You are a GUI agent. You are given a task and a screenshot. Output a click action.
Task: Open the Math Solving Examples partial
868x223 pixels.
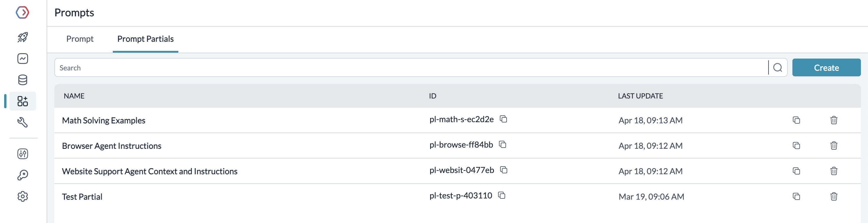(103, 120)
